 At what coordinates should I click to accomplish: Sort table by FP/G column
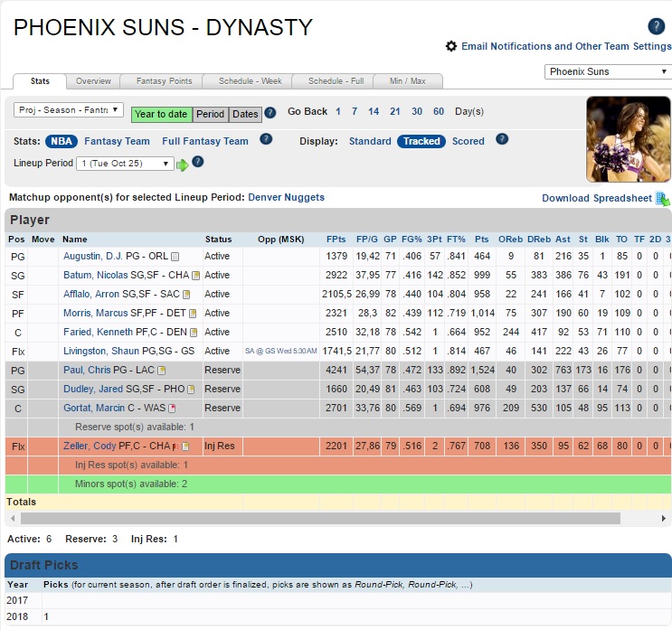coord(367,240)
